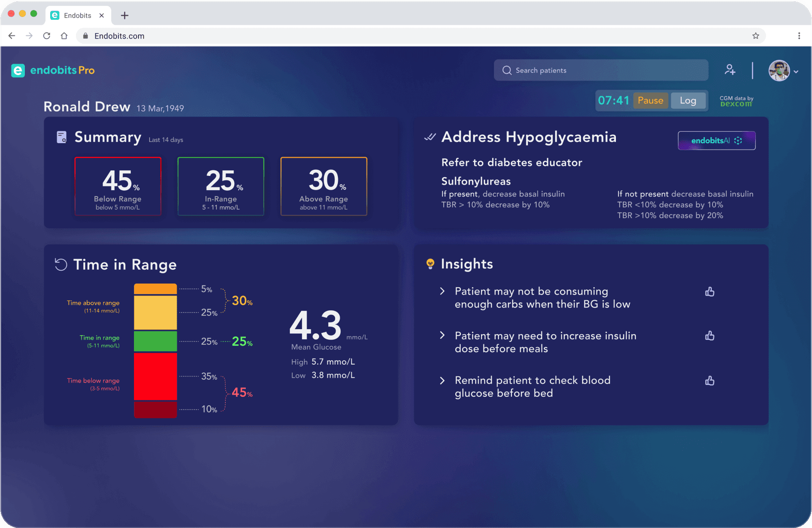This screenshot has height=528, width=812.
Task: Click the search magnifier icon
Action: (507, 70)
